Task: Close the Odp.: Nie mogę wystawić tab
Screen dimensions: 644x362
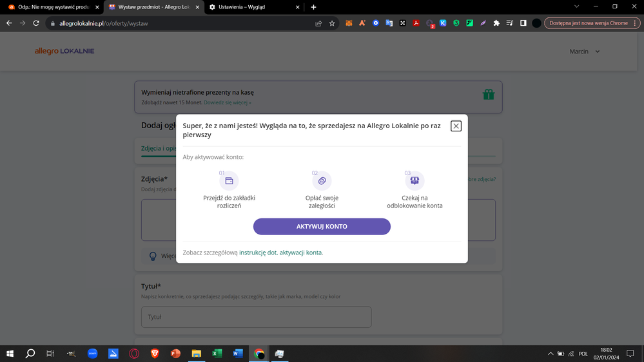Action: click(97, 7)
